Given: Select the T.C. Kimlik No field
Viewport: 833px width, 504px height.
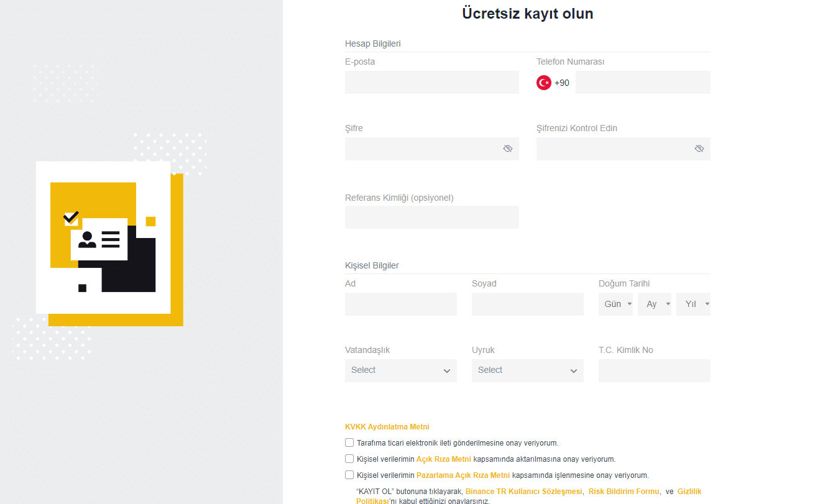Looking at the screenshot, I should pos(654,370).
